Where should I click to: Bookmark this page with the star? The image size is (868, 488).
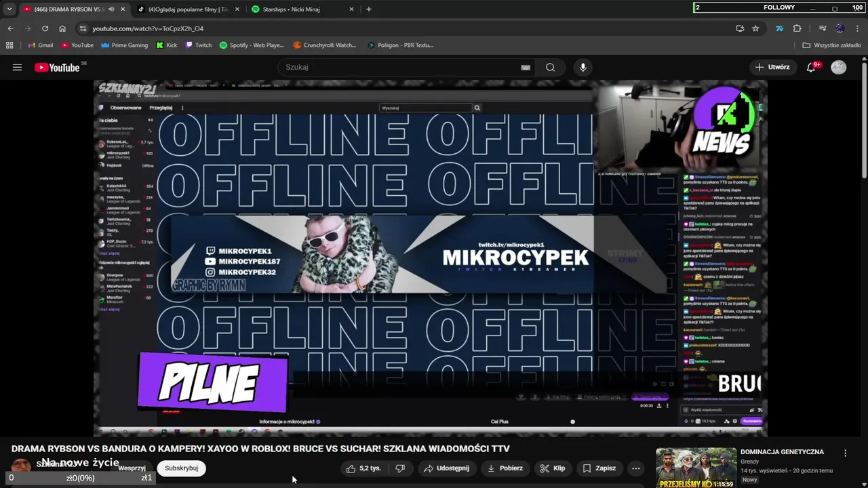click(755, 28)
